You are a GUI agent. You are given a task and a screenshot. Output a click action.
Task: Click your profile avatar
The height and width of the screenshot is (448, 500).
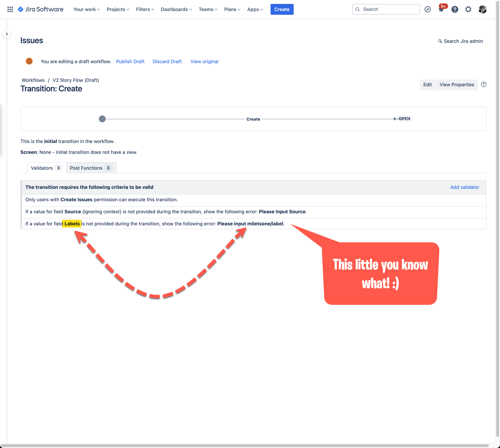coord(483,9)
